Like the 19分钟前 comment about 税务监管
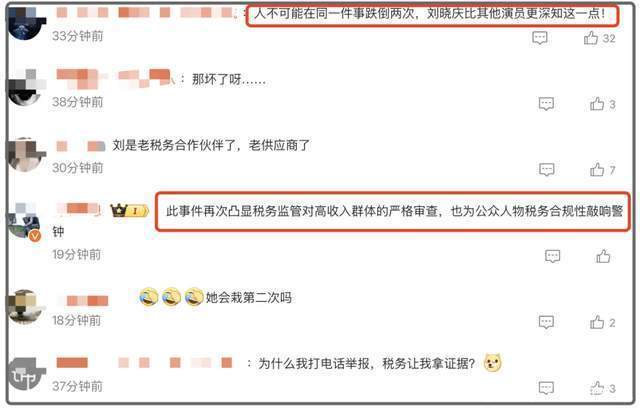Viewport: 640px width, 408px height. point(603,256)
